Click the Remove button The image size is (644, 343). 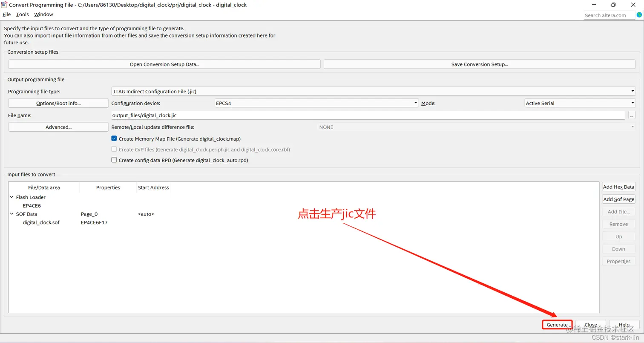(x=618, y=224)
